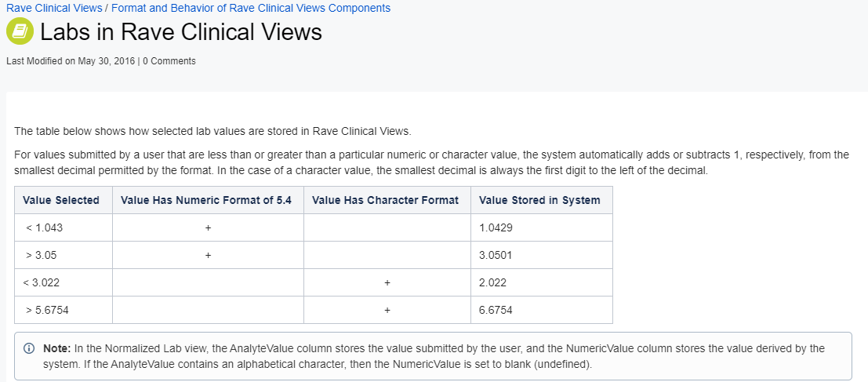Image resolution: width=868 pixels, height=382 pixels.
Task: Click the green book article icon
Action: pyautogui.click(x=20, y=31)
